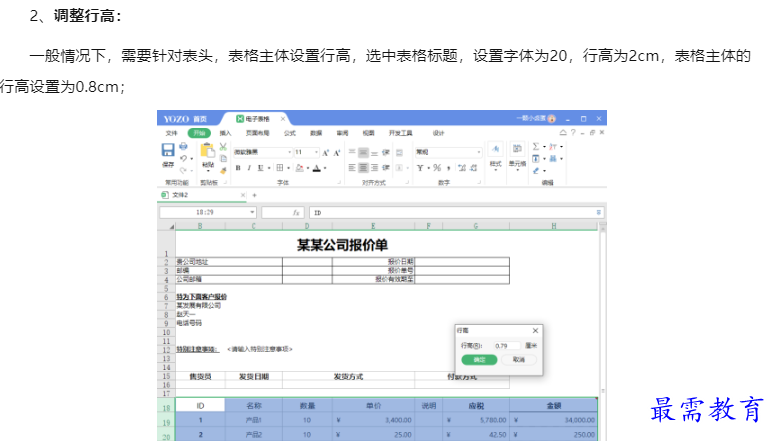Click the AutoSum sigma icon

point(536,147)
